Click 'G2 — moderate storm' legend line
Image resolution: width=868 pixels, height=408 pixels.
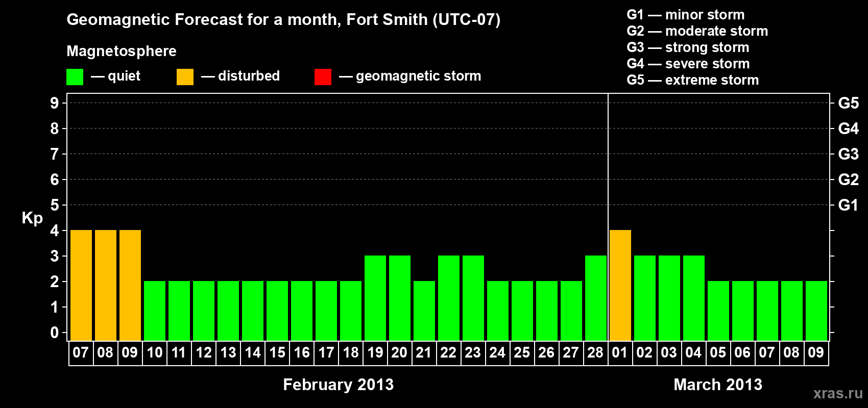[x=697, y=31]
